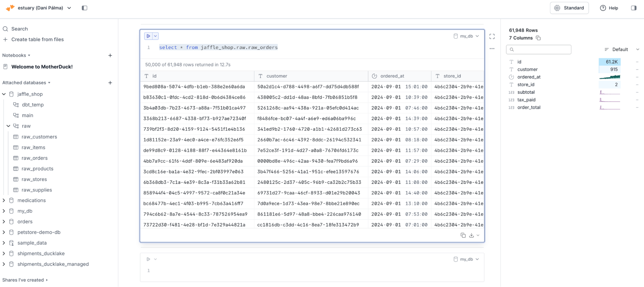The width and height of the screenshot is (644, 287).
Task: Open my_db database selector in first cell
Action: click(x=466, y=36)
